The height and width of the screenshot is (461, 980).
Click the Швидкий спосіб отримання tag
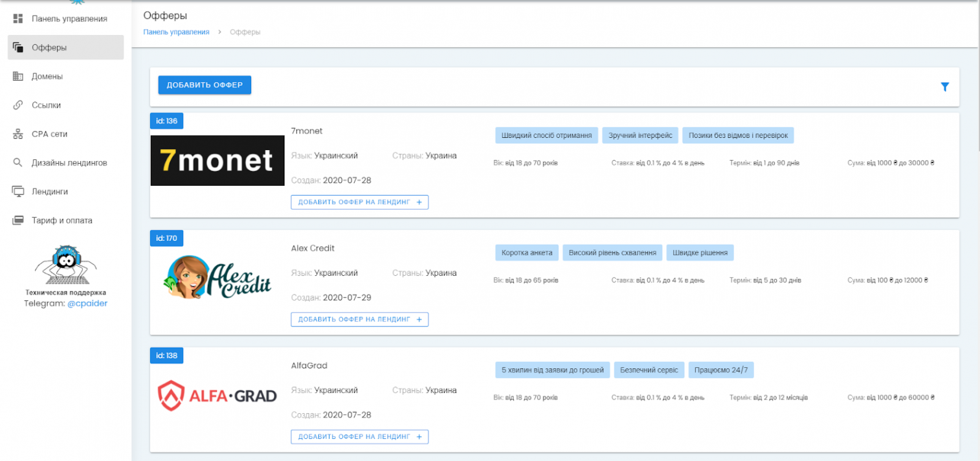[547, 135]
